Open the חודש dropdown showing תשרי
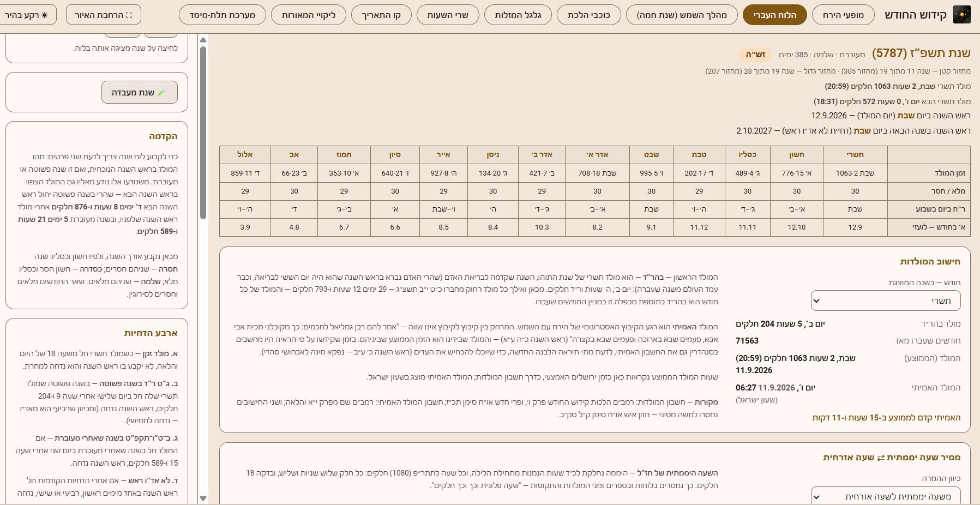 pos(886,300)
